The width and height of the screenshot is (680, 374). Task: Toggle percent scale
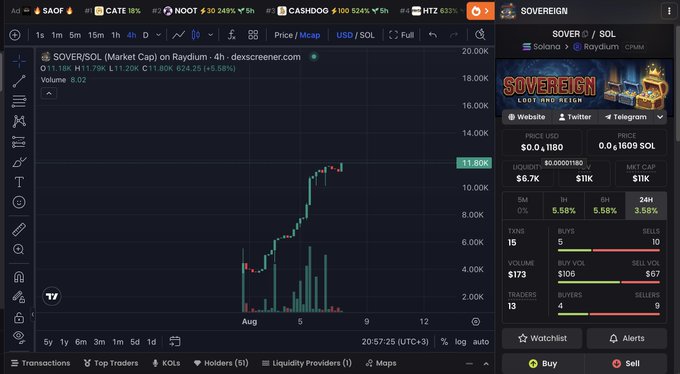444,342
